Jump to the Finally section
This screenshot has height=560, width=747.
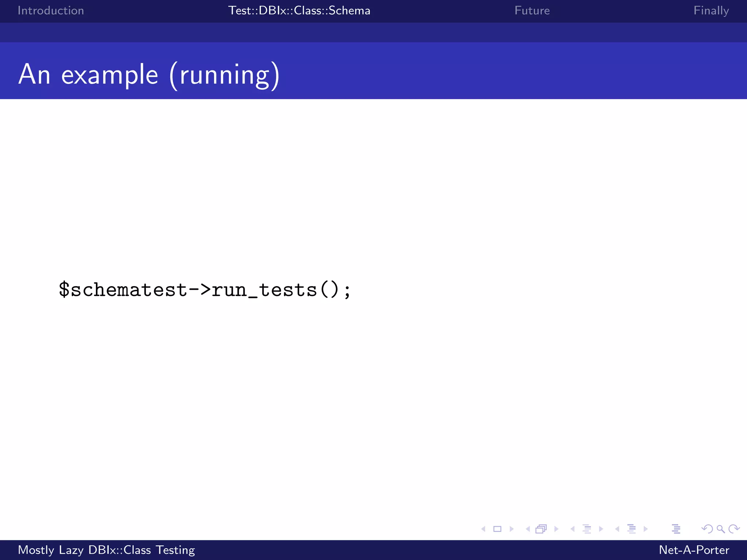[711, 11]
